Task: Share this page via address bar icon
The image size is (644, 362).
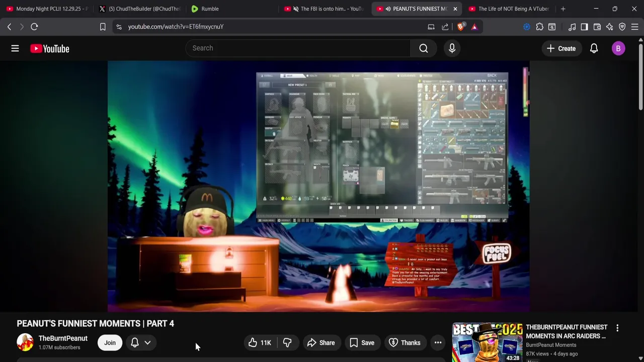Action: coord(445,27)
